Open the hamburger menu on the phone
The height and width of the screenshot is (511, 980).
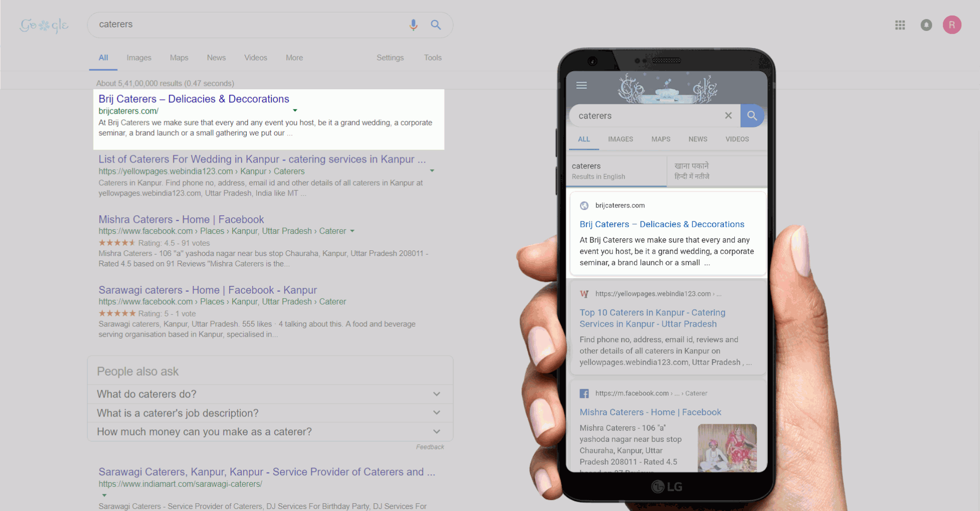click(581, 85)
